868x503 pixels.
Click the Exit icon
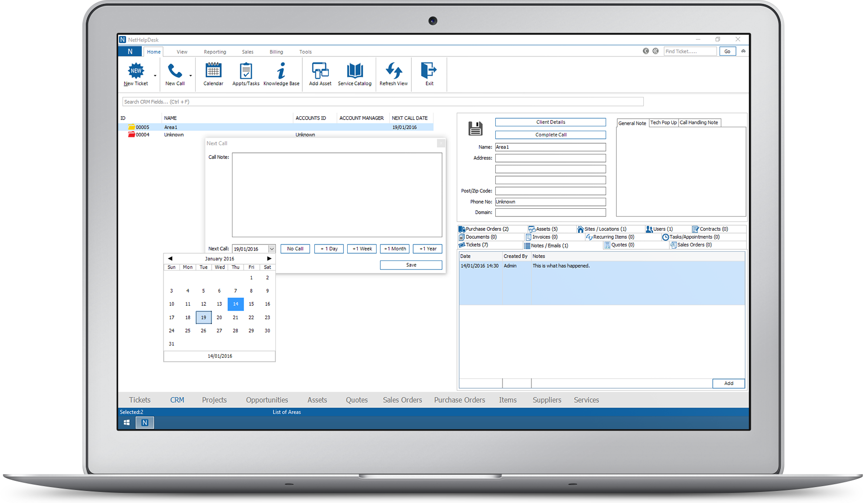click(x=429, y=71)
